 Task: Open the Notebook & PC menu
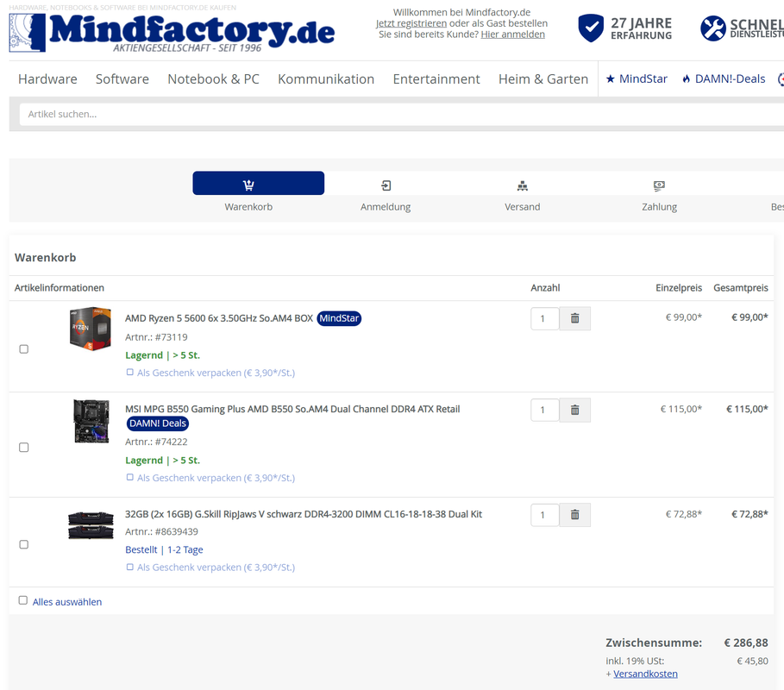pyautogui.click(x=214, y=79)
